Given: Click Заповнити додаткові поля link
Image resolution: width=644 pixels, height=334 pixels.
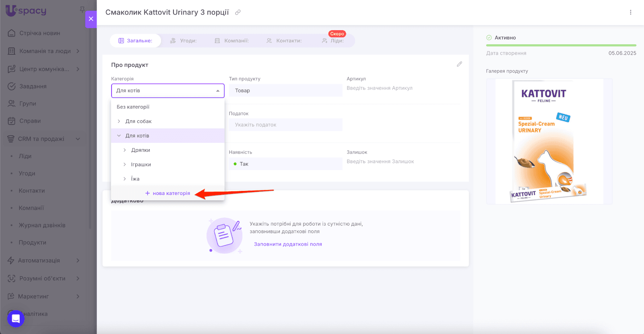Looking at the screenshot, I should pos(288,244).
